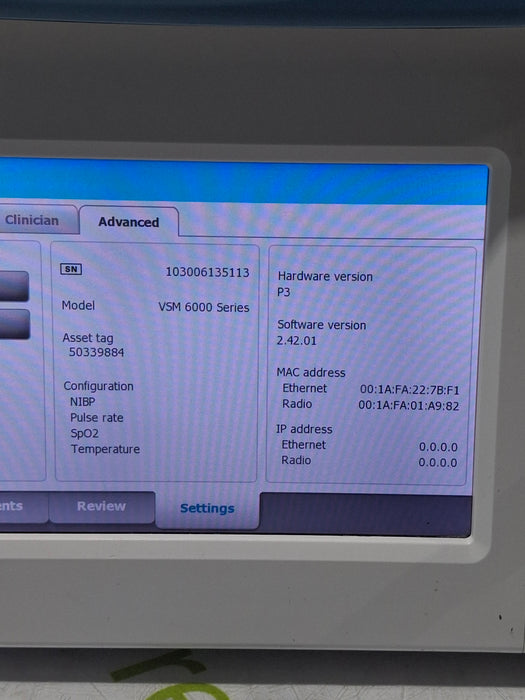Image resolution: width=525 pixels, height=700 pixels.
Task: Select Ethernet MAC 00:1A:FA:22:7B:F1
Action: pos(409,390)
